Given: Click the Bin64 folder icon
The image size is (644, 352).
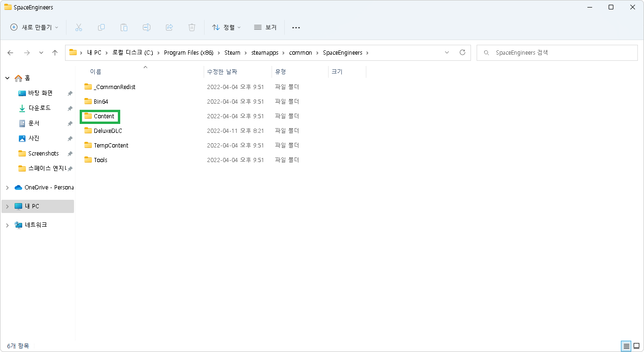Looking at the screenshot, I should [88, 101].
